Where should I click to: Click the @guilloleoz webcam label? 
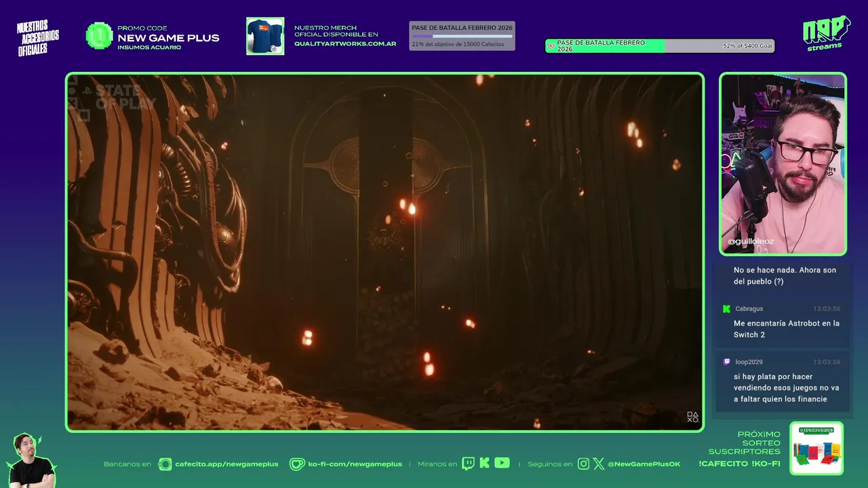point(751,241)
